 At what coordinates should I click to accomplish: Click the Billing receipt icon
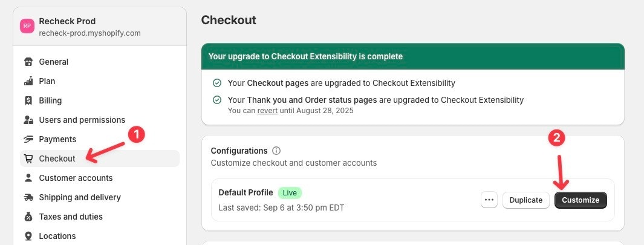(28, 100)
